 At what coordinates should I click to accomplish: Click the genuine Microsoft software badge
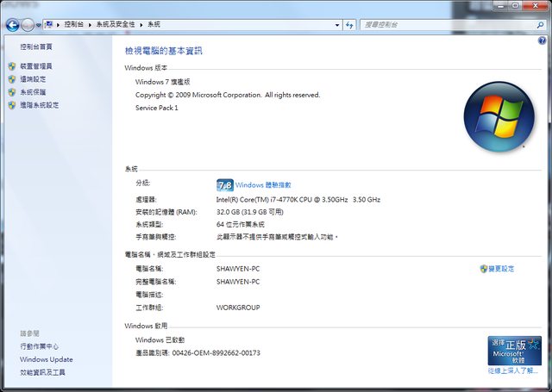(514, 351)
